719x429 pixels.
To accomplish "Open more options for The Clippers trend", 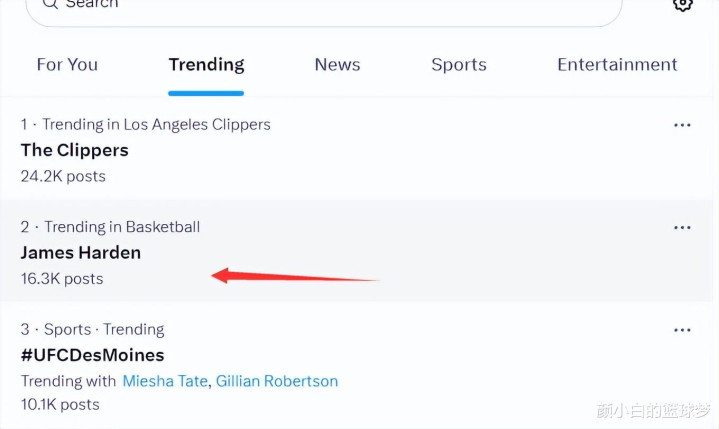I will [682, 125].
